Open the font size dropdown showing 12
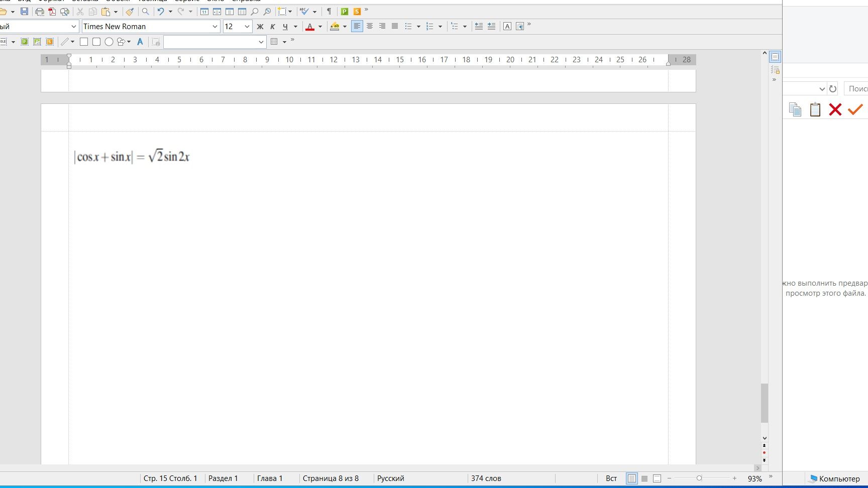Image resolution: width=868 pixels, height=488 pixels. (247, 27)
